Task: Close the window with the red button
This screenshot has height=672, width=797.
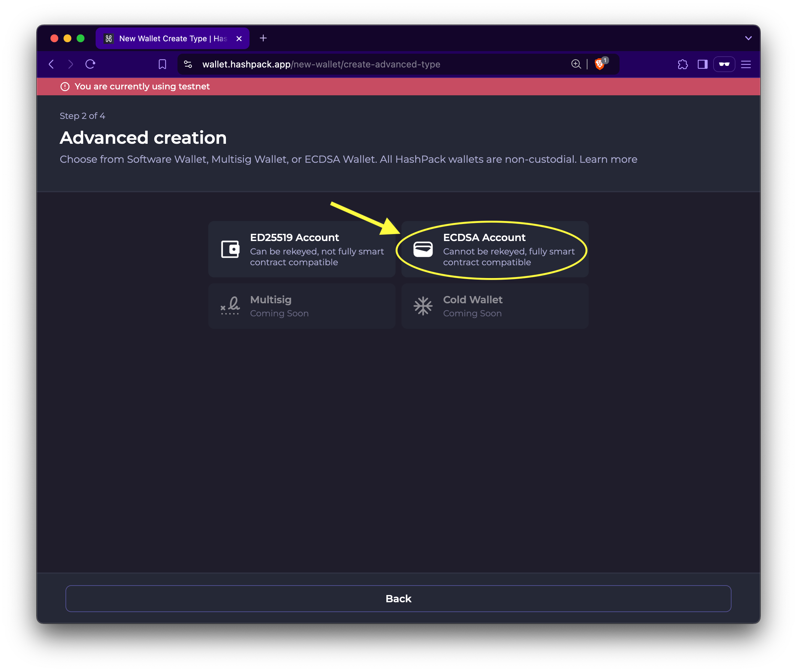Action: click(54, 38)
